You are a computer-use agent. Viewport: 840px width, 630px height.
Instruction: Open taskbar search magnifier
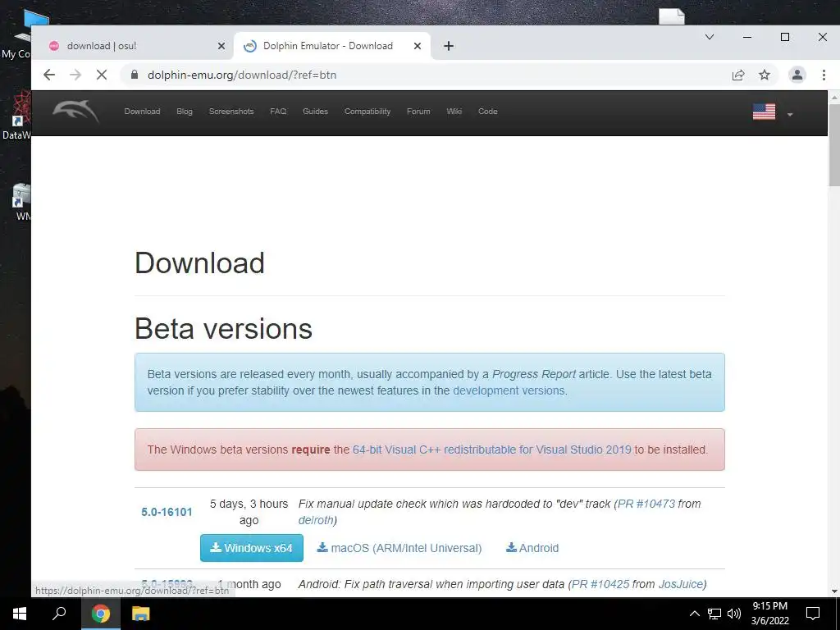click(x=59, y=614)
